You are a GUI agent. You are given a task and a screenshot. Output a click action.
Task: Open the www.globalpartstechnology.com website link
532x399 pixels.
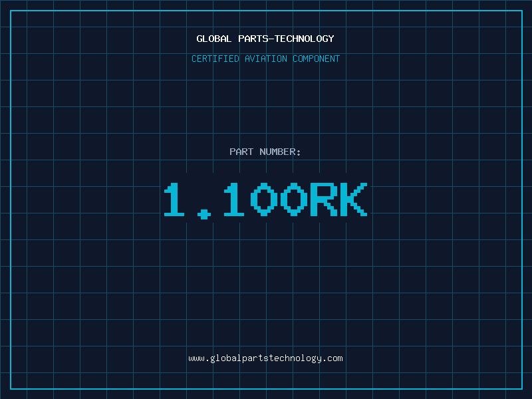265,358
